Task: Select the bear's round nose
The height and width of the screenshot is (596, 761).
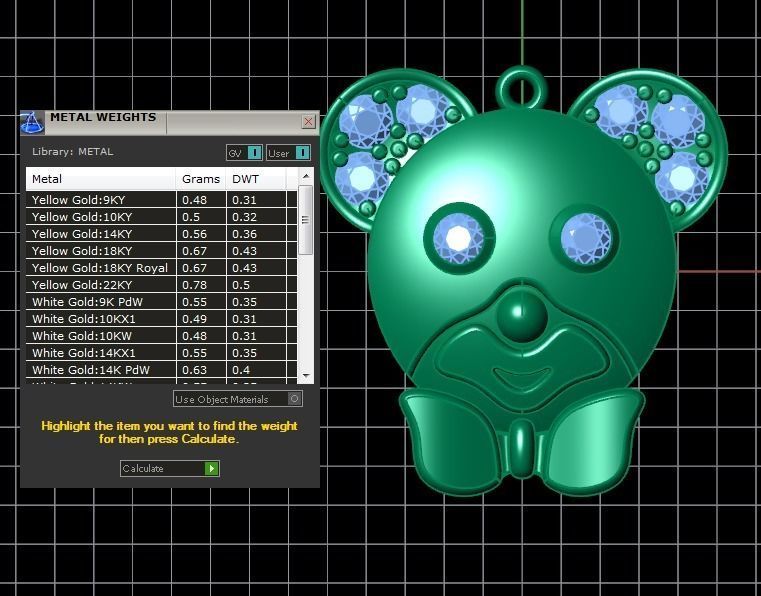Action: pyautogui.click(x=522, y=315)
